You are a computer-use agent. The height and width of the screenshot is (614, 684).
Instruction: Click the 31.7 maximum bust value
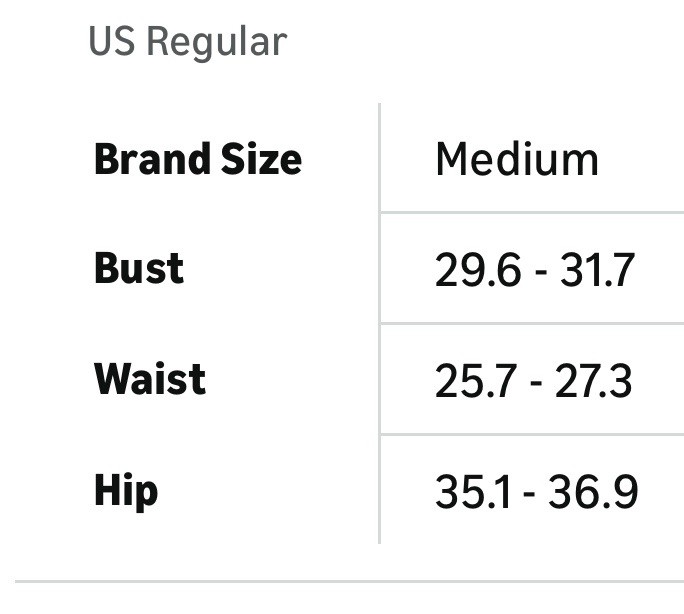point(597,270)
